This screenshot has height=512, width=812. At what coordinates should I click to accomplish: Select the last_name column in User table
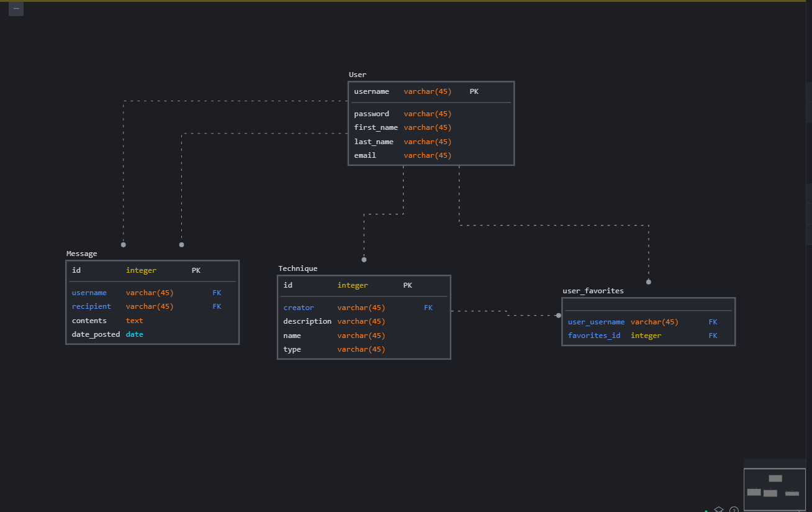pos(374,142)
